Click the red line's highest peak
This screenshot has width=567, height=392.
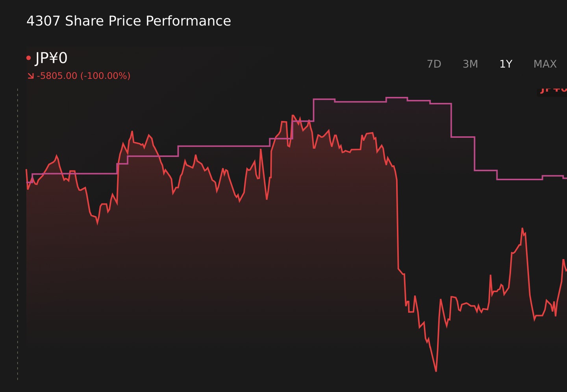[293, 115]
